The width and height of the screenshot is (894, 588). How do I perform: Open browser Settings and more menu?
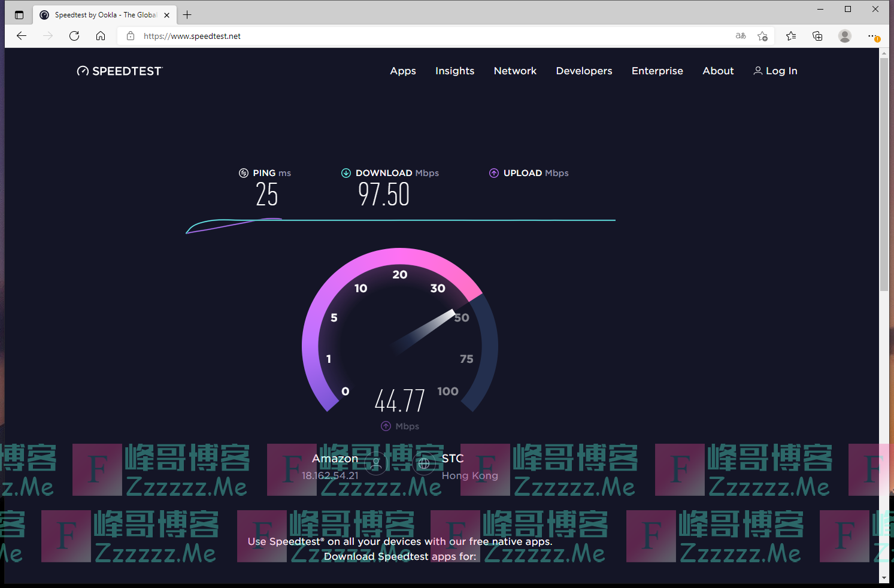pos(873,36)
